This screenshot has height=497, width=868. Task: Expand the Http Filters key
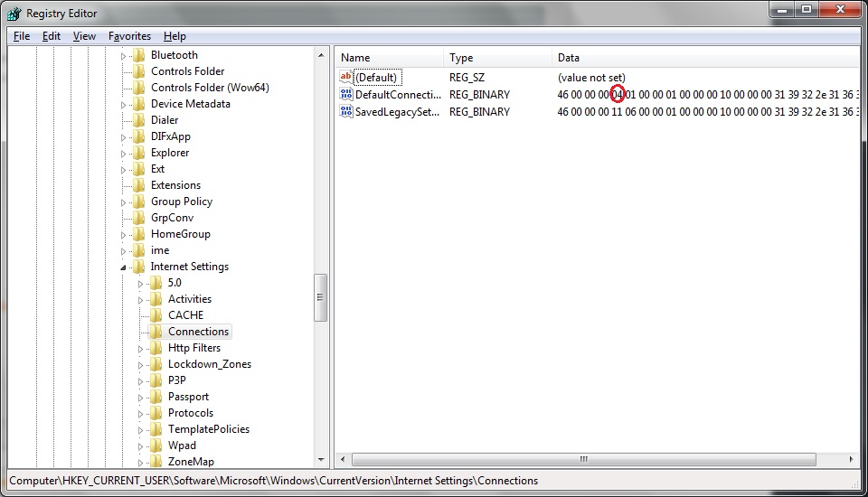[141, 349]
